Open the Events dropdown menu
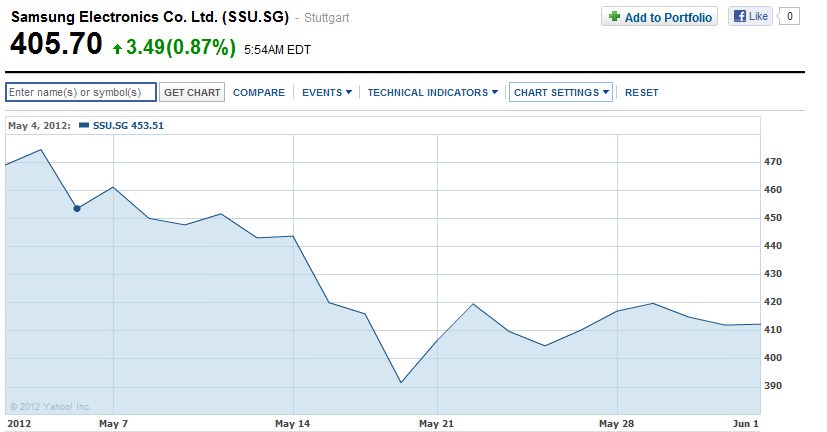 (x=326, y=92)
